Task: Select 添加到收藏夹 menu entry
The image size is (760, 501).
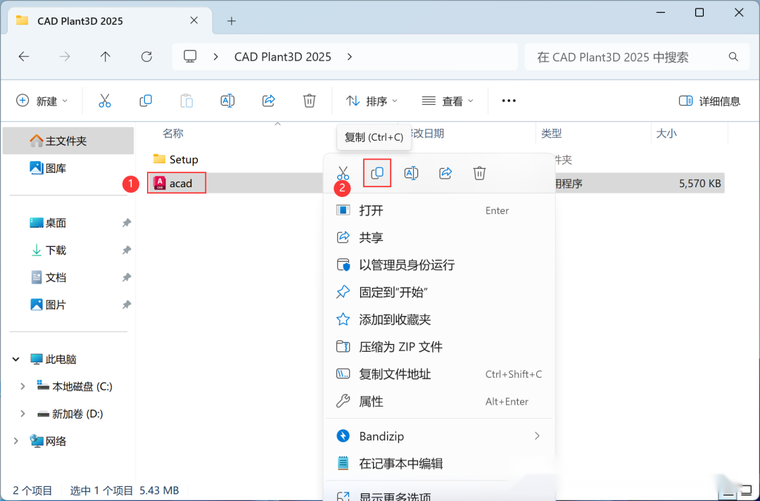Action: coord(439,319)
